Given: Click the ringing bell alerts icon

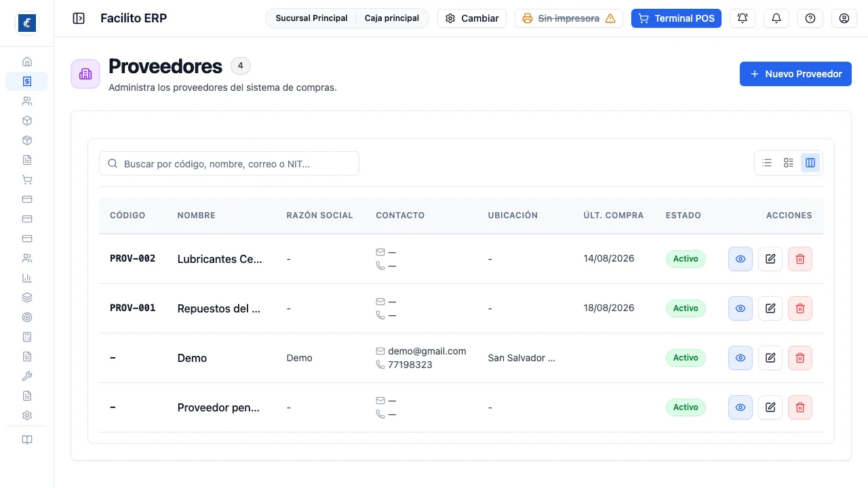Looking at the screenshot, I should (x=743, y=18).
